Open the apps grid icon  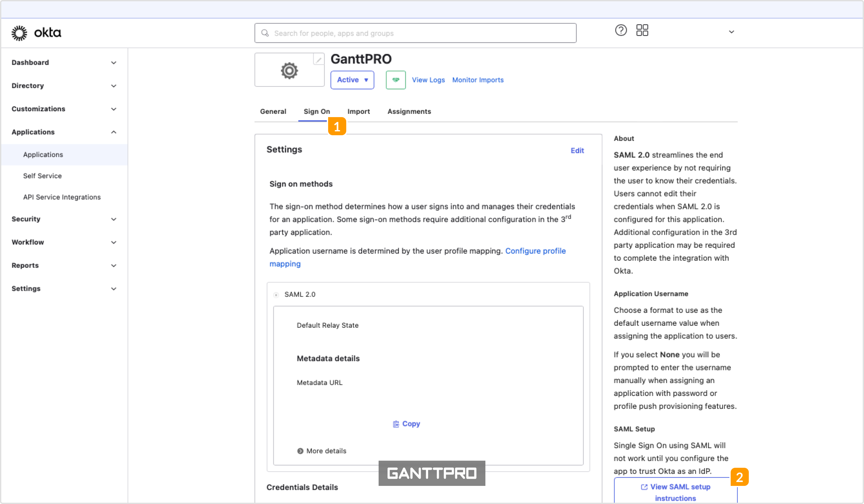[x=642, y=30]
